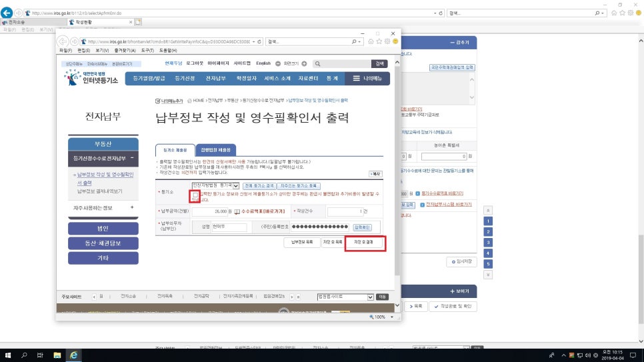Open the 전자납부 top navigation menu
644x362 pixels.
coord(215,79)
